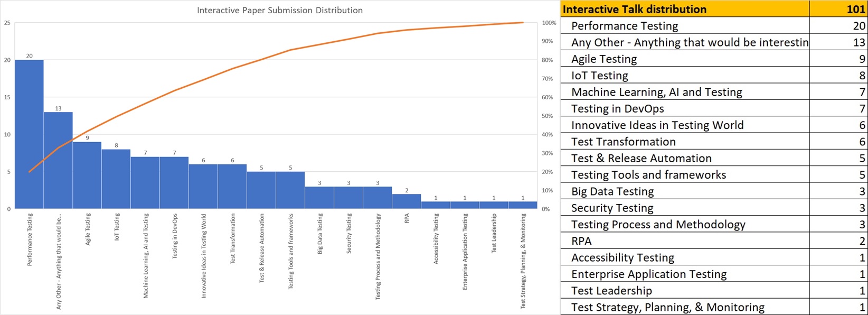Screen dimensions: 868x315
Task: Select the 'Testing Tools and frameworks' table cell
Action: pyautogui.click(x=648, y=175)
